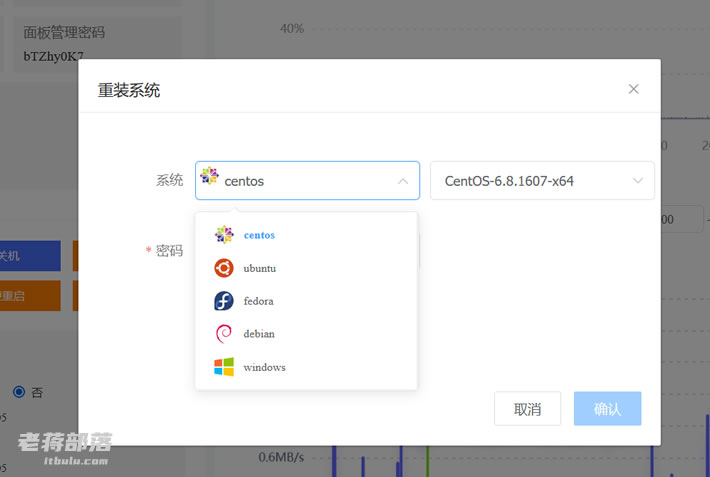The height and width of the screenshot is (477, 710).
Task: Click the 面板管理密码 label in background
Action: click(64, 32)
